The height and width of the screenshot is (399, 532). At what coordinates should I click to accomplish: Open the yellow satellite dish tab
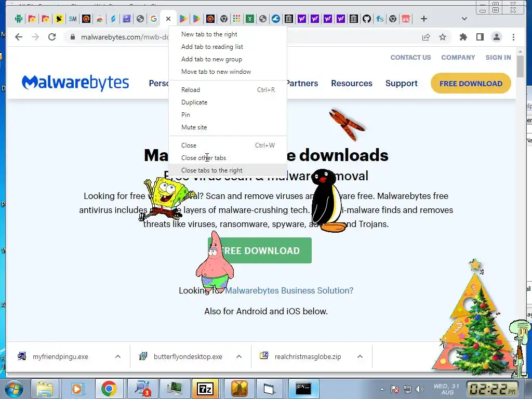pyautogui.click(x=59, y=19)
